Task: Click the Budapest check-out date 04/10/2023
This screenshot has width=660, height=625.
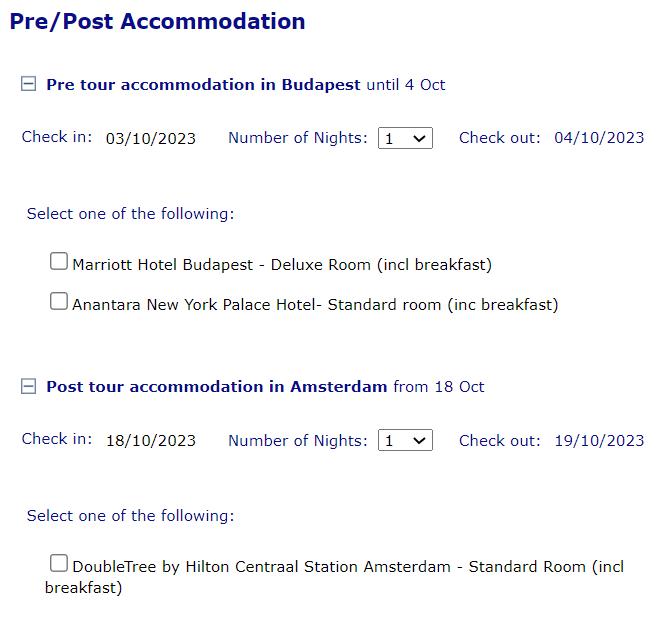Action: (x=599, y=138)
